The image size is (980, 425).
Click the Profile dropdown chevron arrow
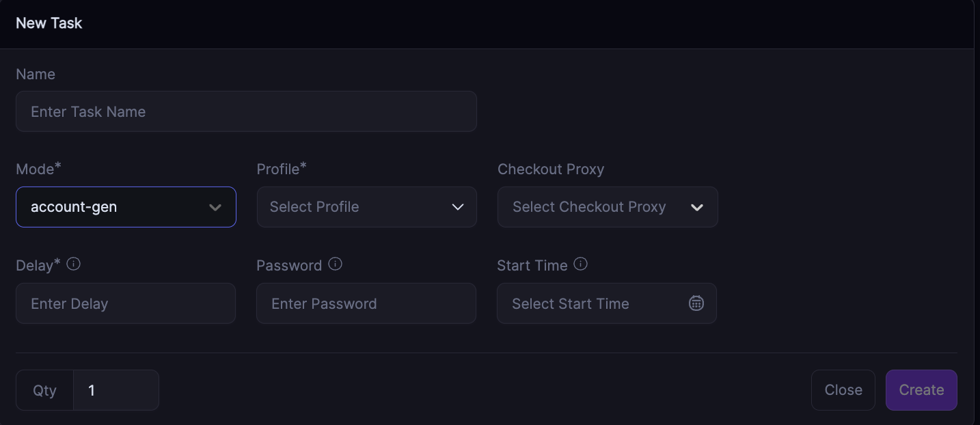click(x=458, y=207)
